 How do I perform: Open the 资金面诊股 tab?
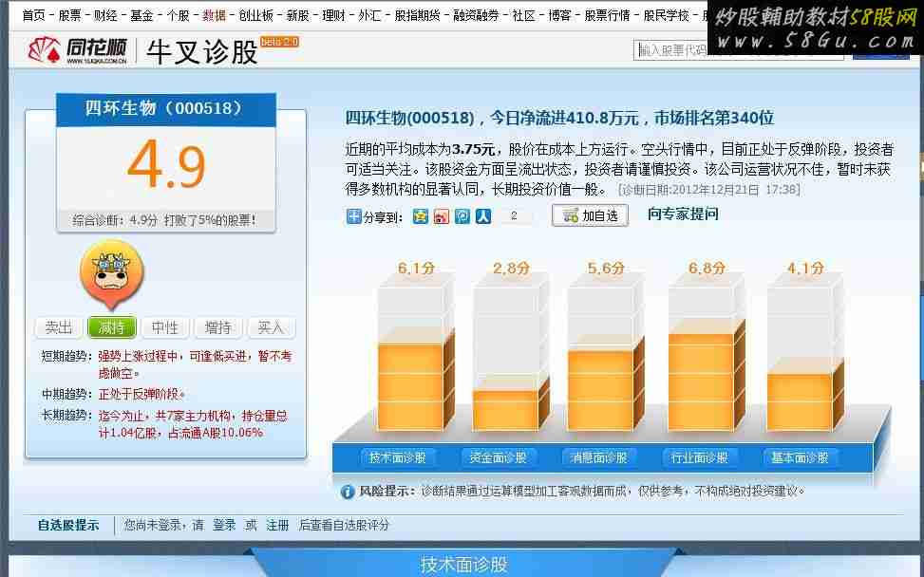[498, 457]
